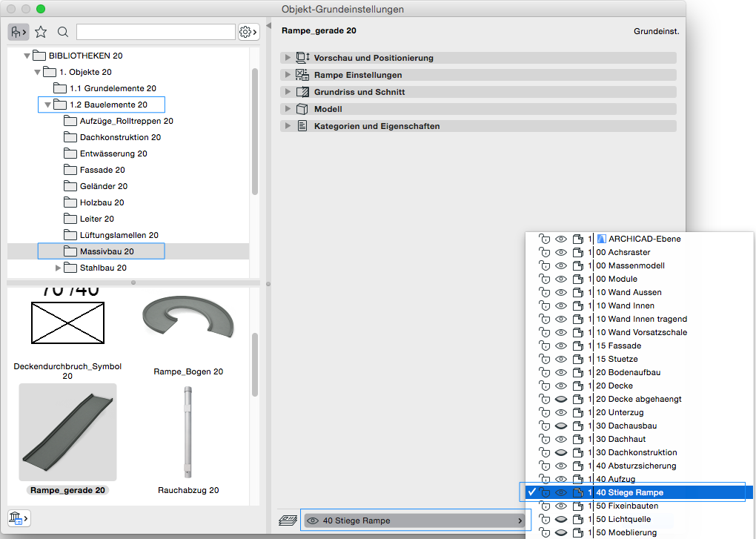Image resolution: width=756 pixels, height=539 pixels.
Task: Click the folder tree vertical scrollbar
Action: point(255,133)
